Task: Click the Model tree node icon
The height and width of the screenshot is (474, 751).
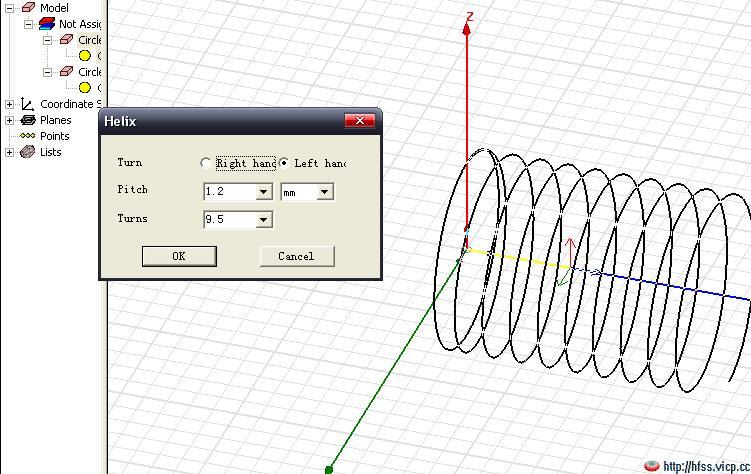Action: coord(28,8)
